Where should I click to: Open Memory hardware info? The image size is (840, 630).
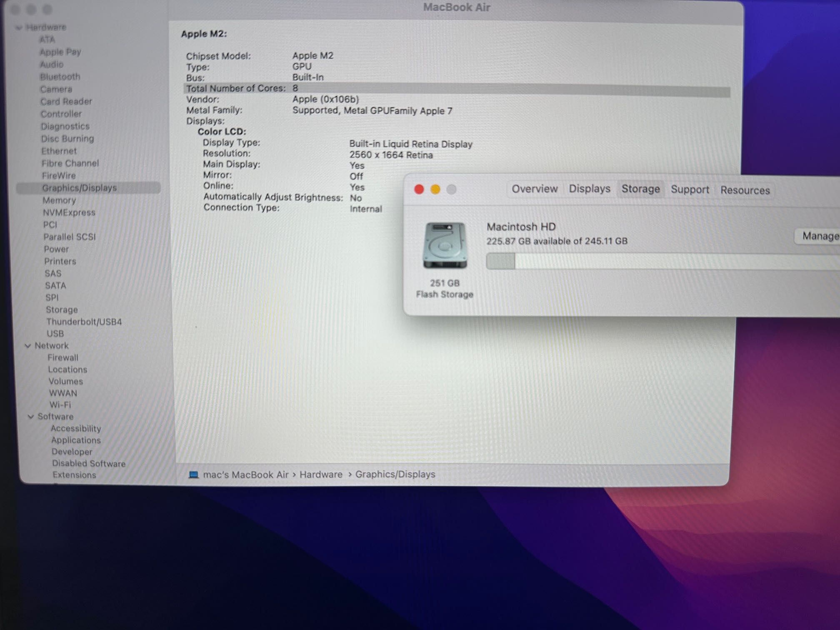coord(59,200)
